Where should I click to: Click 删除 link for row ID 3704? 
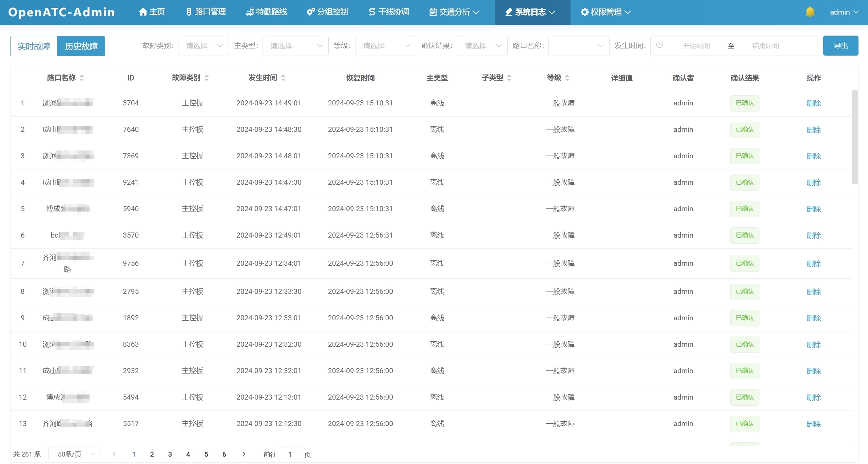tap(813, 103)
